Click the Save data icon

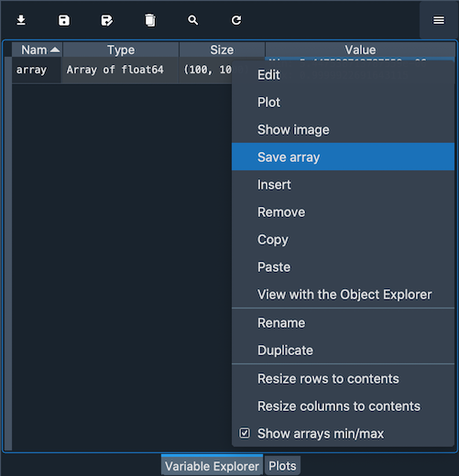[64, 20]
